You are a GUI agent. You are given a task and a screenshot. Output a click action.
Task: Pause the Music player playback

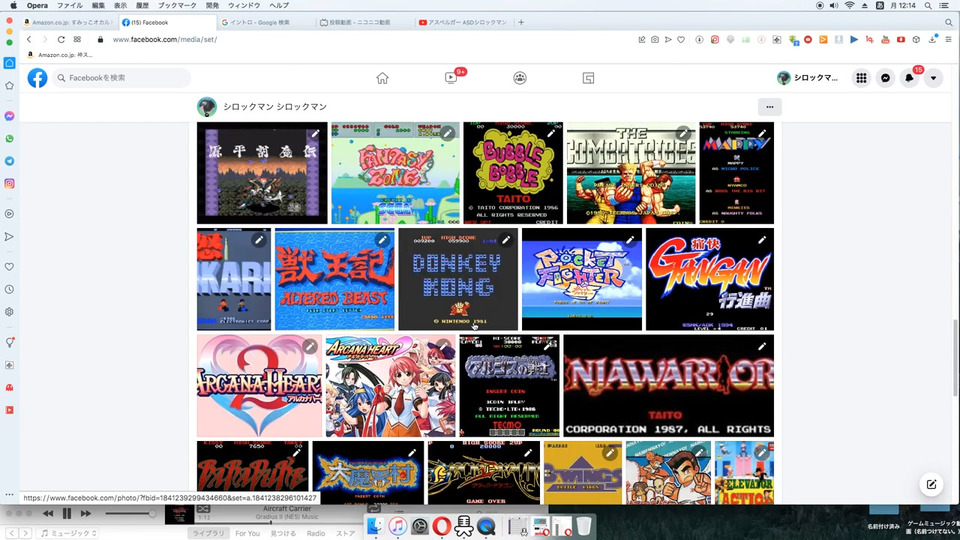point(67,514)
